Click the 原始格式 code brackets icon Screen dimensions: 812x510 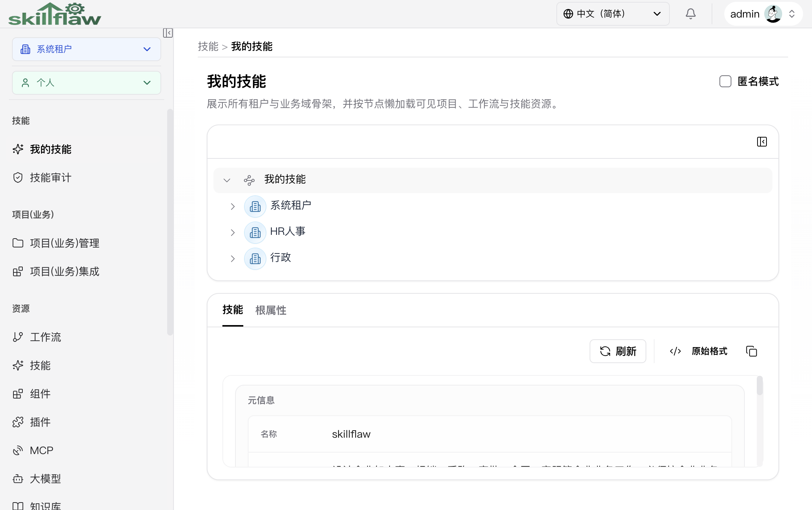coord(675,351)
